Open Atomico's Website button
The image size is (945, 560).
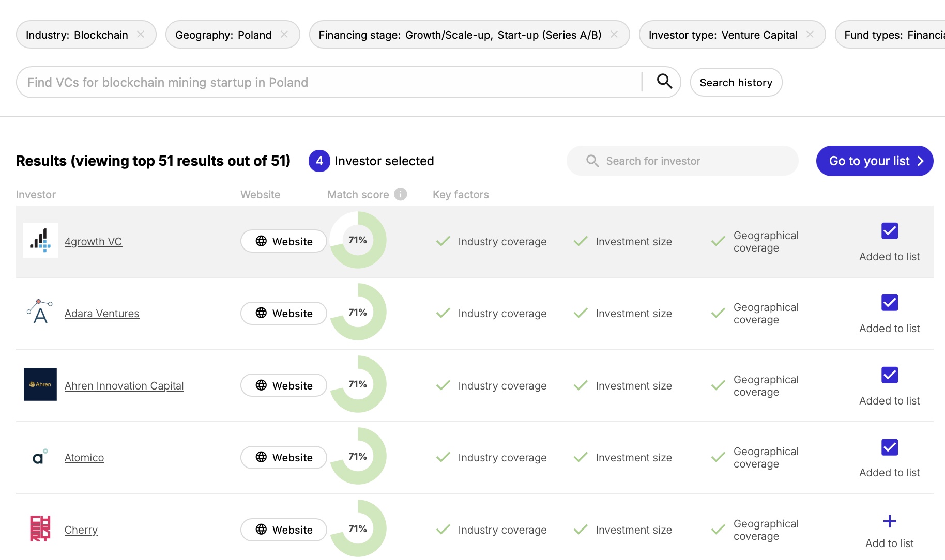tap(283, 458)
